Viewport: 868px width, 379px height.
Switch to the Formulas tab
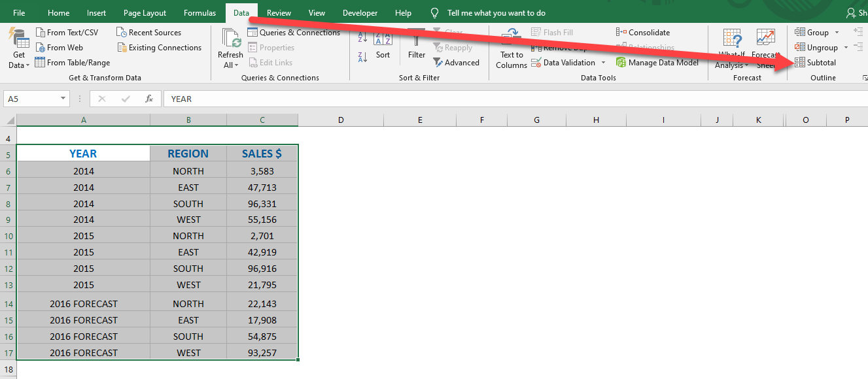coord(200,12)
